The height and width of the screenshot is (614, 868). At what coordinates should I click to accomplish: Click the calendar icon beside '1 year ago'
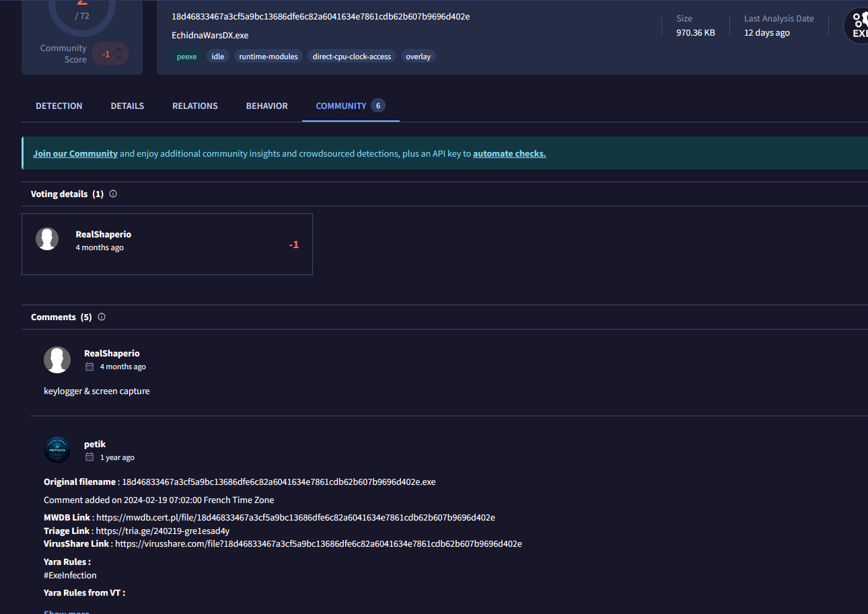coord(89,457)
